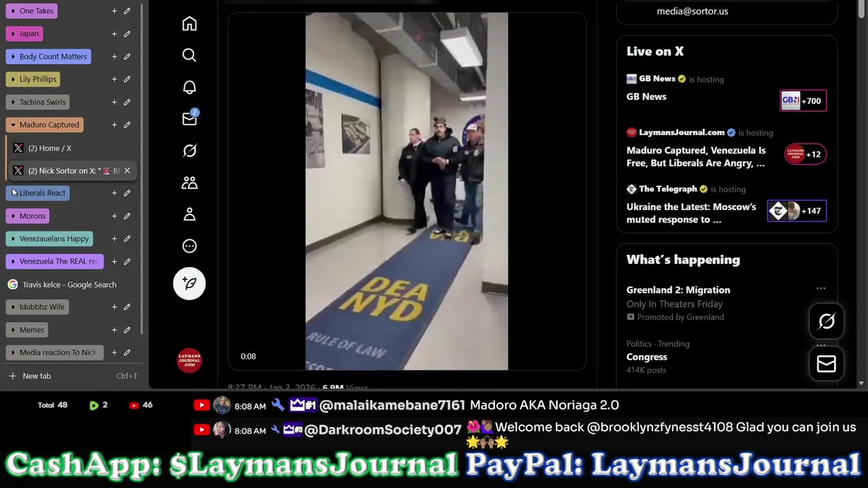
Task: Switch to the Home / X tab
Action: pos(73,148)
